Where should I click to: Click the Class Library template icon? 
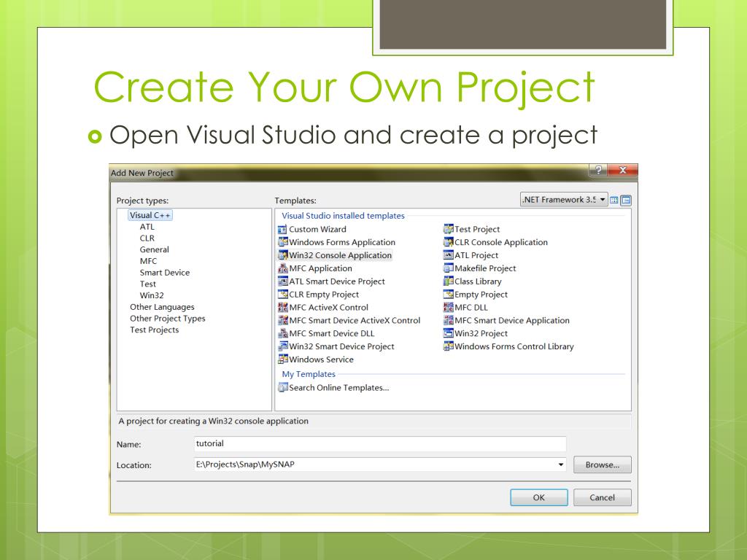[x=449, y=281]
